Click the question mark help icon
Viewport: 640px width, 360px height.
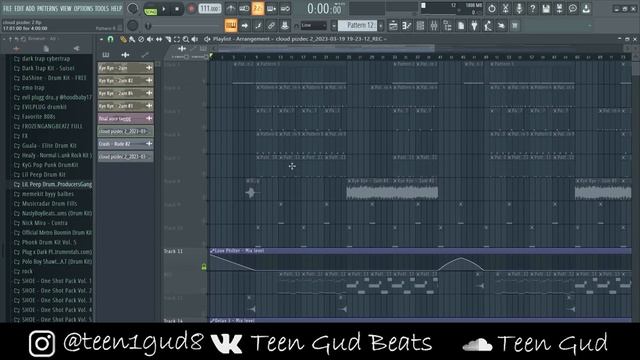coord(532,9)
